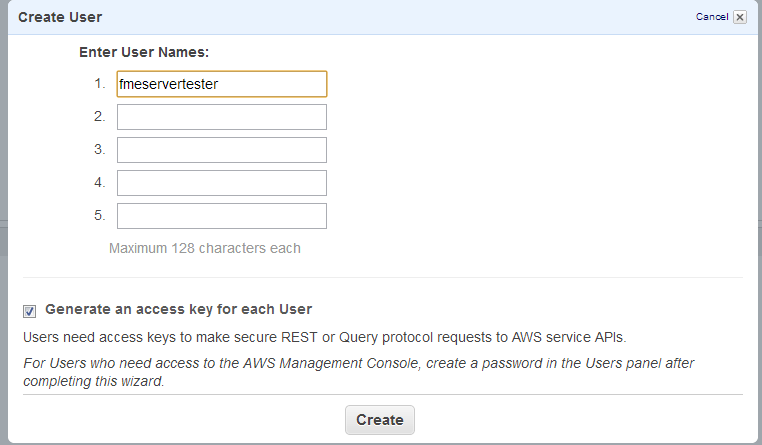762x445 pixels.
Task: Click into the fourth user name field
Action: pos(221,183)
